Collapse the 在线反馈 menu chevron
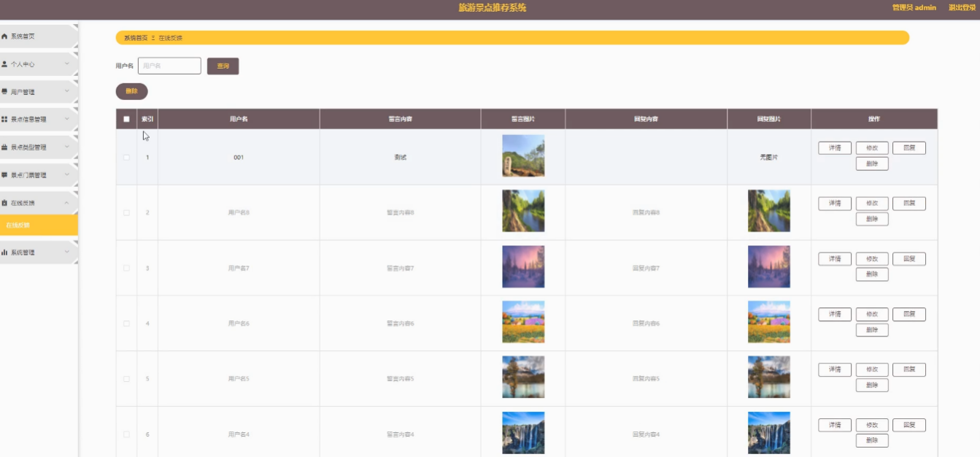Screen dimensions: 980x457 [66, 203]
